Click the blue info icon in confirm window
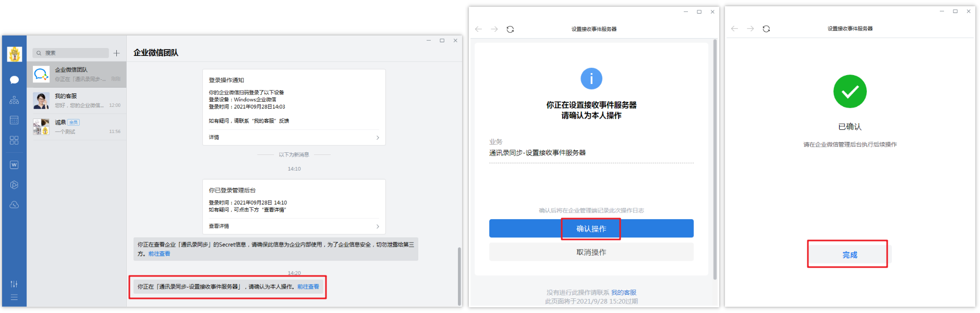This screenshot has height=313, width=980. (591, 79)
